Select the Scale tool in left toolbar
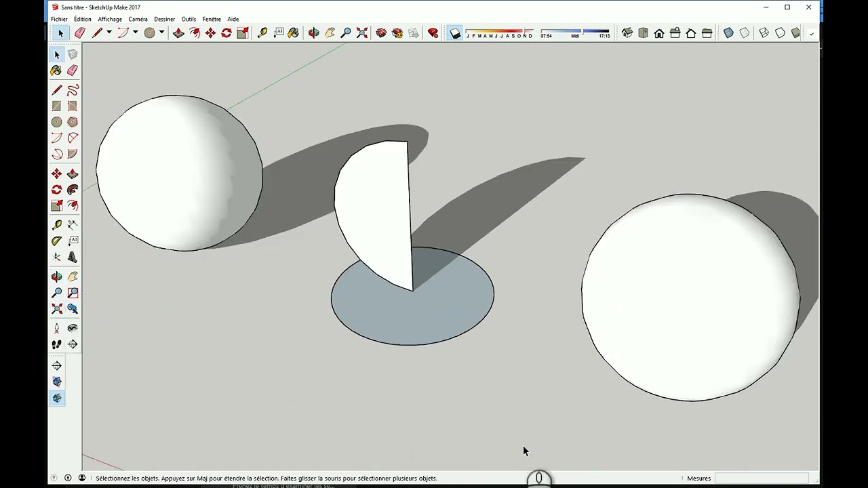868x488 pixels. pyautogui.click(x=56, y=206)
